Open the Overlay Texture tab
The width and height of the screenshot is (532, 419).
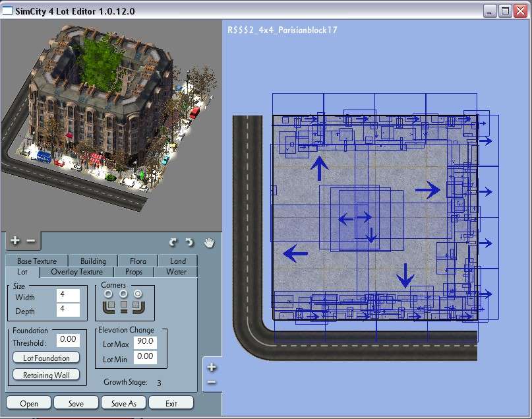tap(76, 272)
